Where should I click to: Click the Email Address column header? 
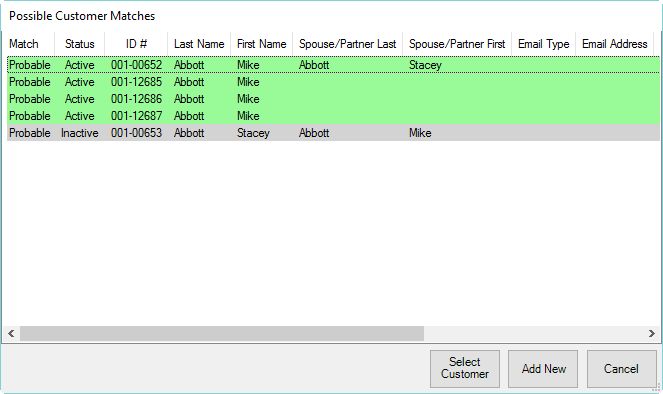click(x=615, y=44)
